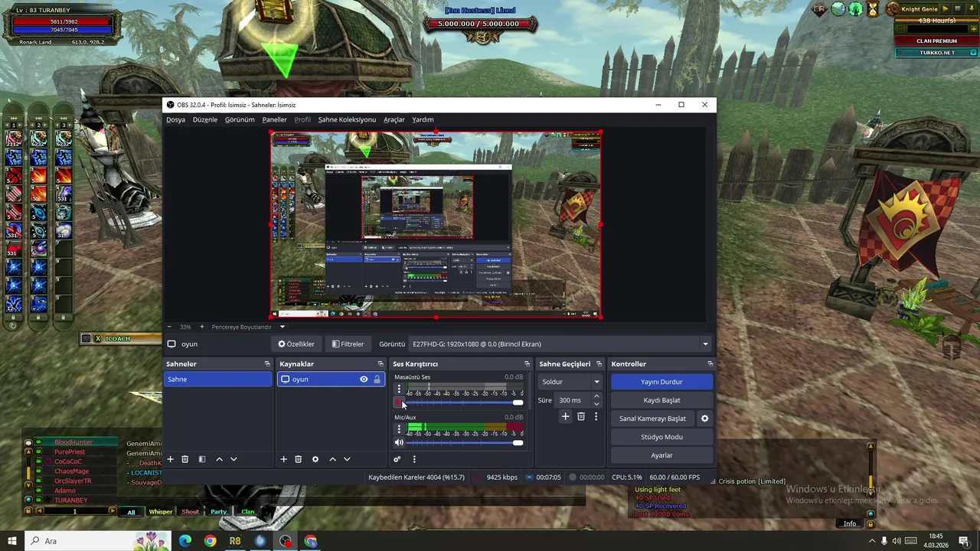This screenshot has height=551, width=980.
Task: Show hidden system tray icons
Action: tap(871, 541)
